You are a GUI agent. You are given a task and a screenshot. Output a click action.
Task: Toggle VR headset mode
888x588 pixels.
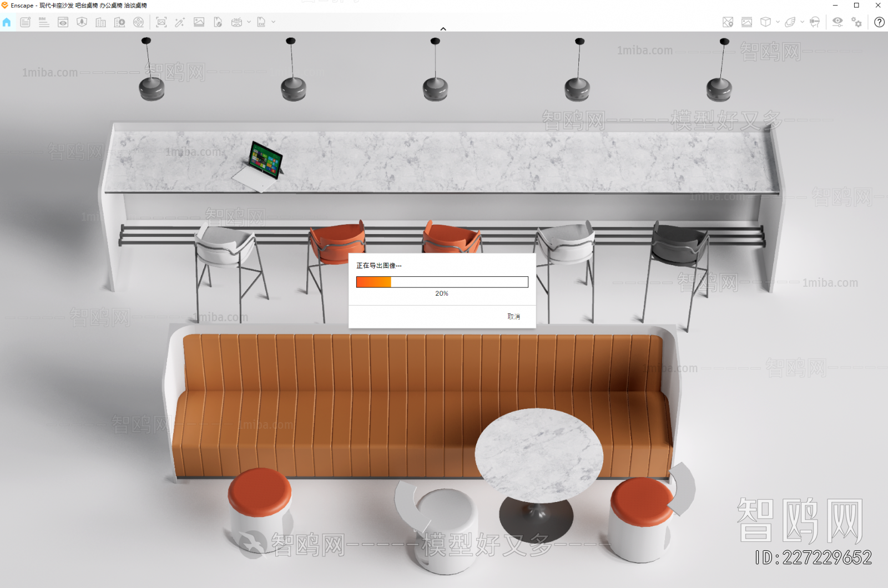(x=815, y=22)
